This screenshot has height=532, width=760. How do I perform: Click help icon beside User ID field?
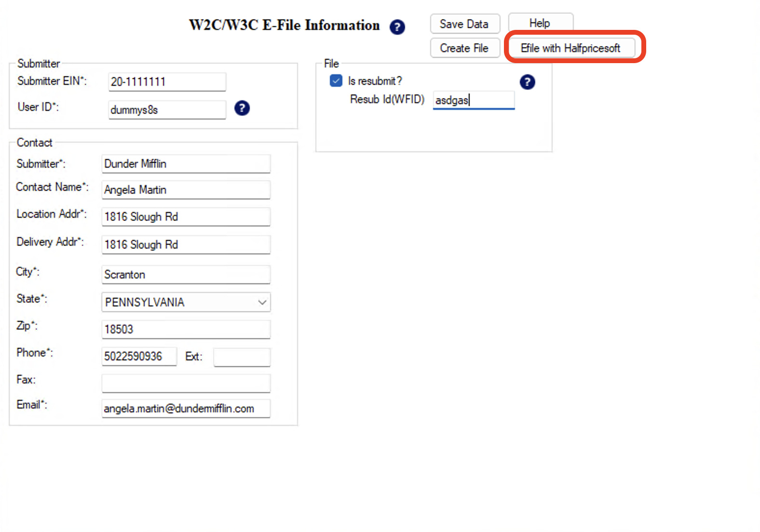coord(242,108)
